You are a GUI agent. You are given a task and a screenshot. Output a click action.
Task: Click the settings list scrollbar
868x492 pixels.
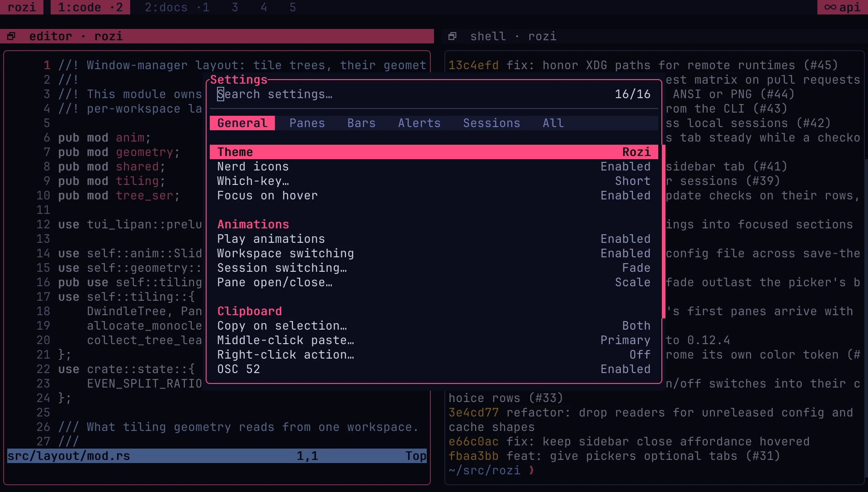[x=664, y=232]
